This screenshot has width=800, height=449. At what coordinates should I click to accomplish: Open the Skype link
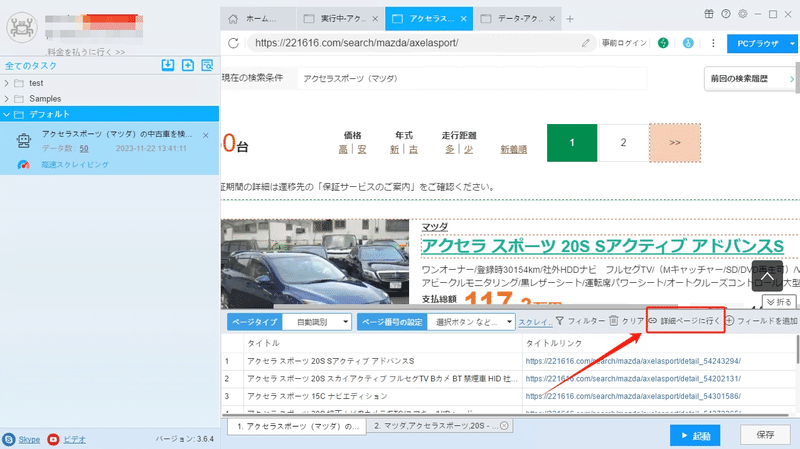[29, 439]
